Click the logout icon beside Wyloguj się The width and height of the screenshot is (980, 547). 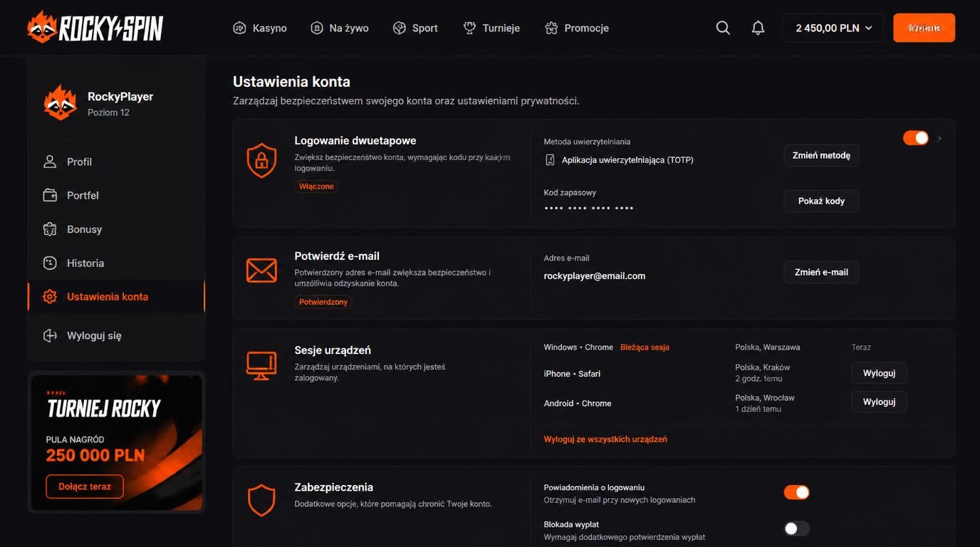pyautogui.click(x=50, y=335)
